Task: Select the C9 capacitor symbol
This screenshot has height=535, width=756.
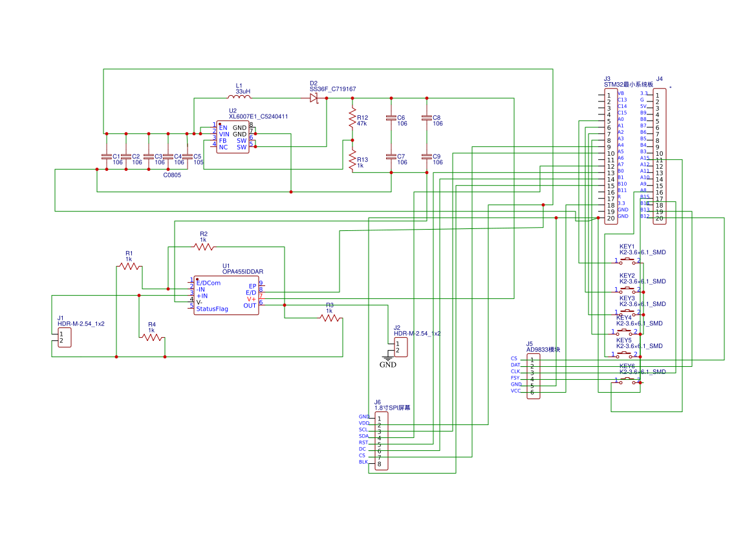Action: tap(426, 157)
